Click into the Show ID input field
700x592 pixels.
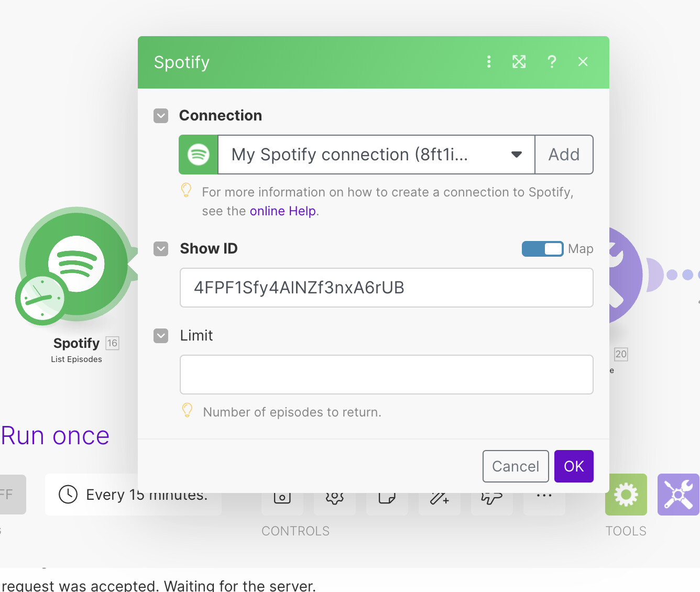(387, 288)
